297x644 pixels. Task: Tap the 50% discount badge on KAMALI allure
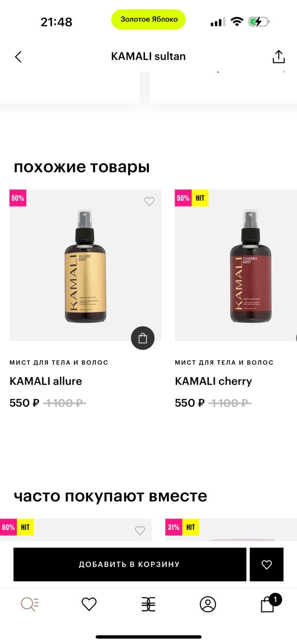[18, 198]
